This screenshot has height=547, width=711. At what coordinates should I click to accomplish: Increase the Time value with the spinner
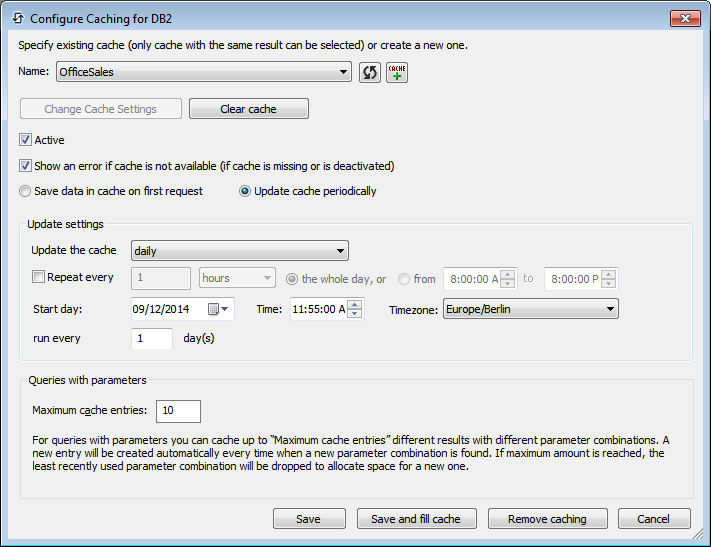click(355, 304)
